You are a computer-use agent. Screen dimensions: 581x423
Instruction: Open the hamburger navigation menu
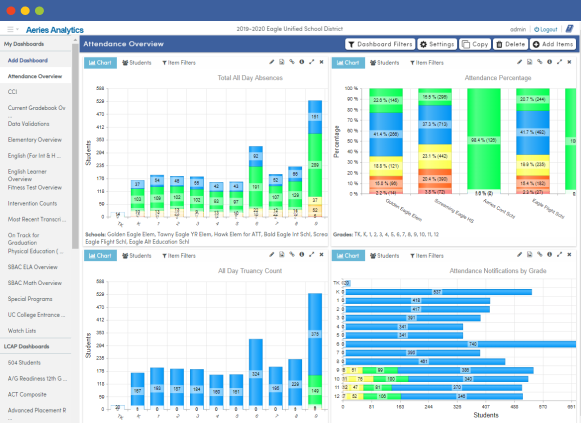pos(12,29)
